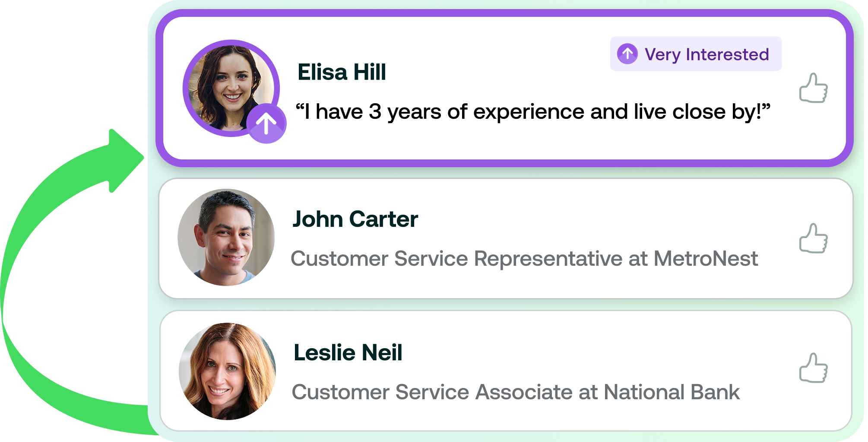This screenshot has height=442, width=868.
Task: Like John Carter with thumbs-up icon
Action: (813, 238)
